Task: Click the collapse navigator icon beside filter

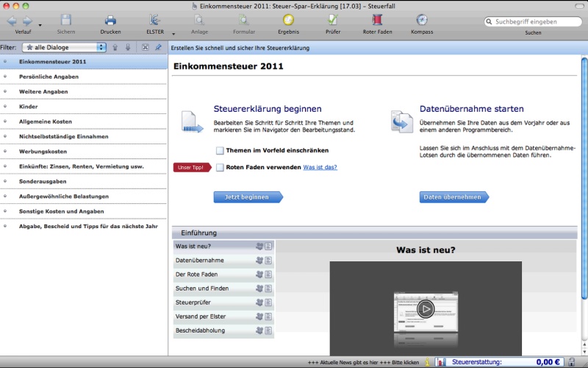Action: 145,47
